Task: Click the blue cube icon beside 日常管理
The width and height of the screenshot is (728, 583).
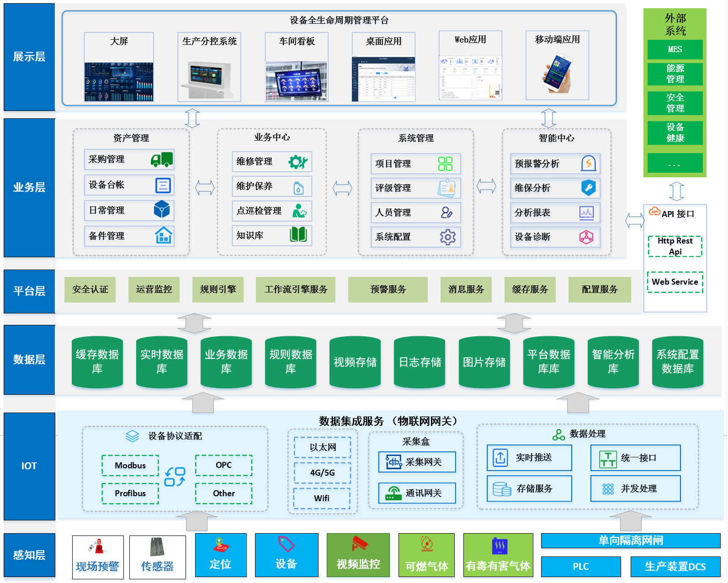Action: [x=162, y=210]
